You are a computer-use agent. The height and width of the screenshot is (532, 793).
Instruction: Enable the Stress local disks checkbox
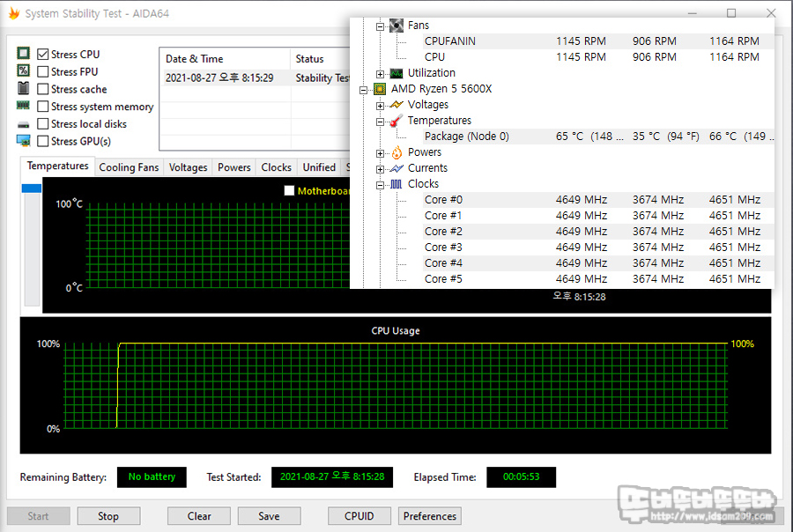click(x=43, y=123)
